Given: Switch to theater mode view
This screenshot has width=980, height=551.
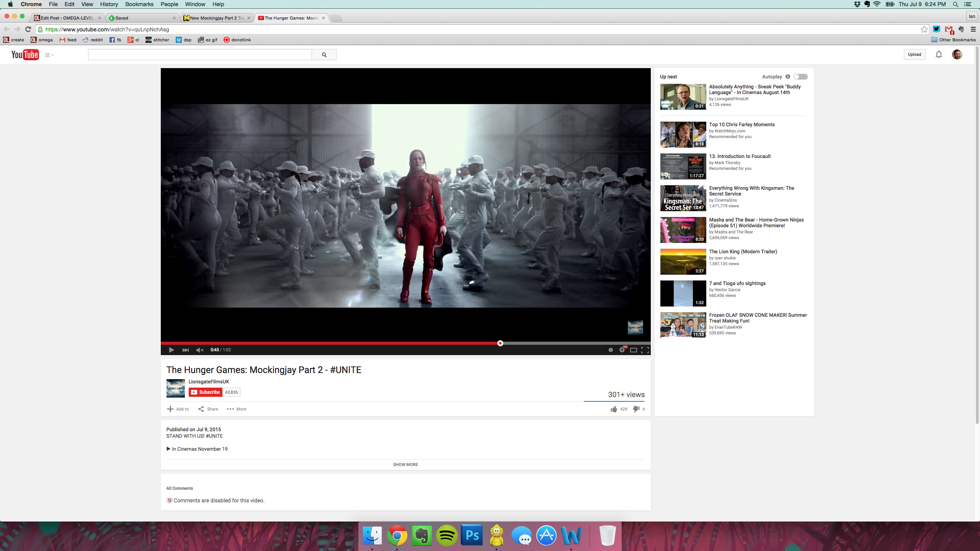Looking at the screenshot, I should point(634,350).
